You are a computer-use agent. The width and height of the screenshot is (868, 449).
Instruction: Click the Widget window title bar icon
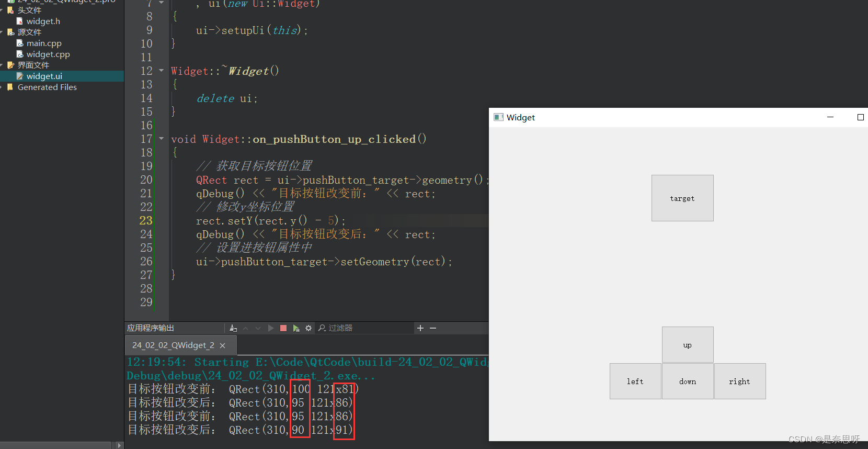point(498,117)
